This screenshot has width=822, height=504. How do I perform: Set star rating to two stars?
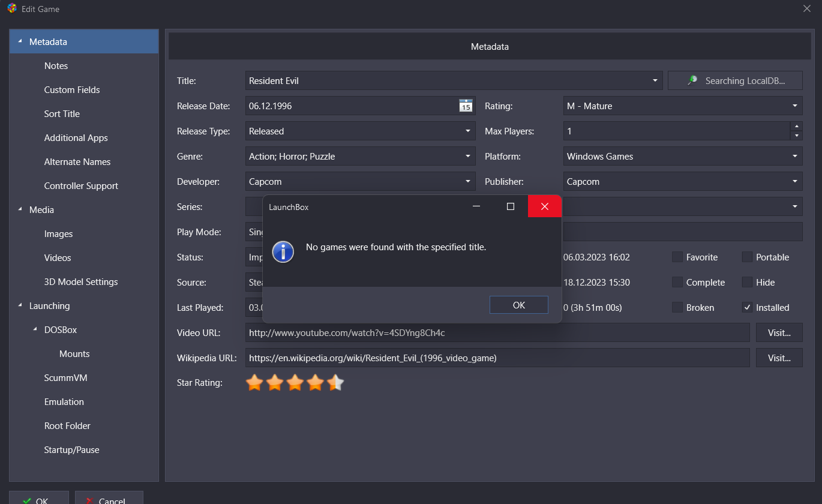[x=275, y=383]
